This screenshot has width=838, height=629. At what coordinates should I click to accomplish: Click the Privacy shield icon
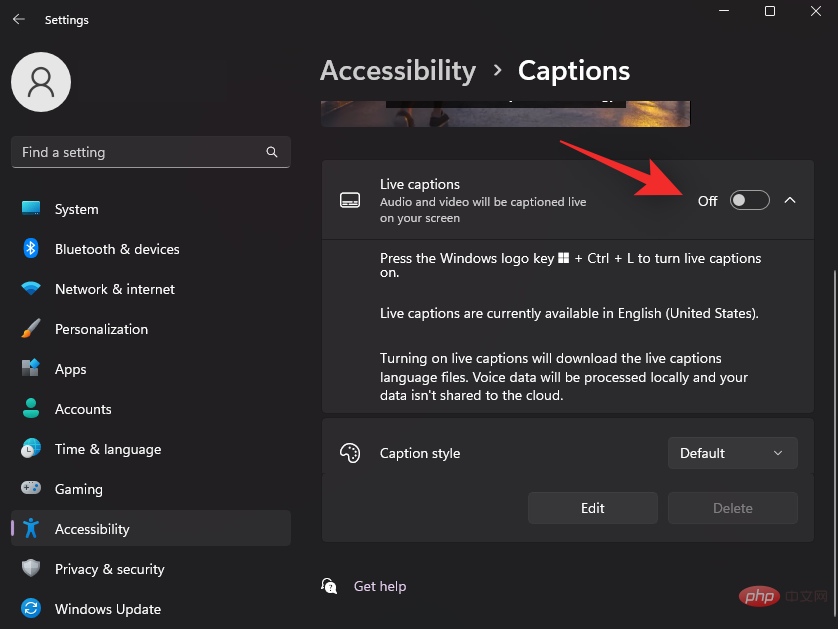tap(31, 568)
